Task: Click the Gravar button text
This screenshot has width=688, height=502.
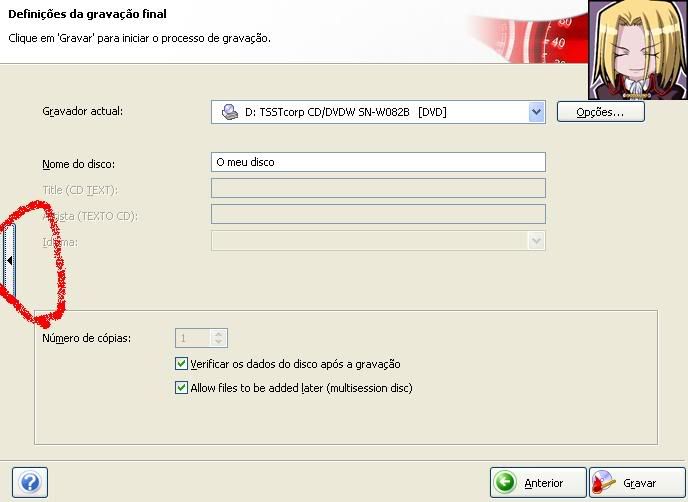Action: pyautogui.click(x=640, y=483)
